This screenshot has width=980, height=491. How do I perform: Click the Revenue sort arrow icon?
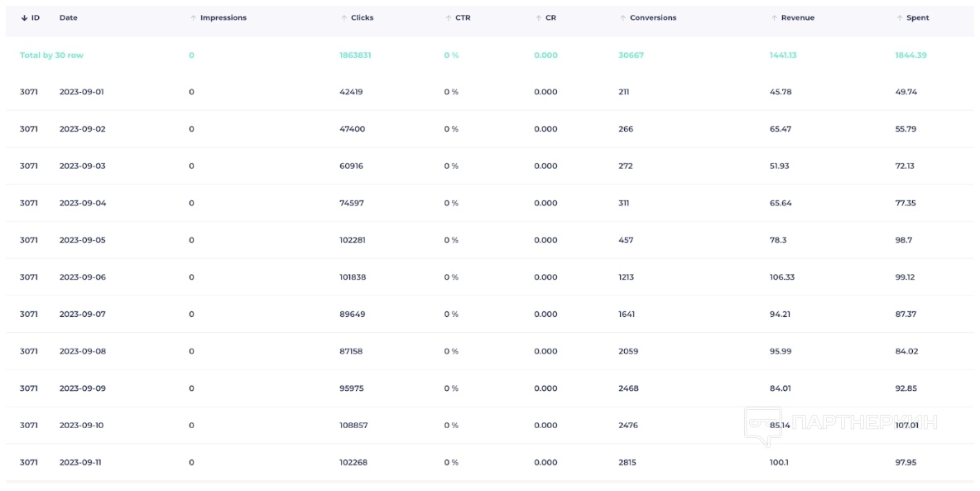[x=774, y=18]
